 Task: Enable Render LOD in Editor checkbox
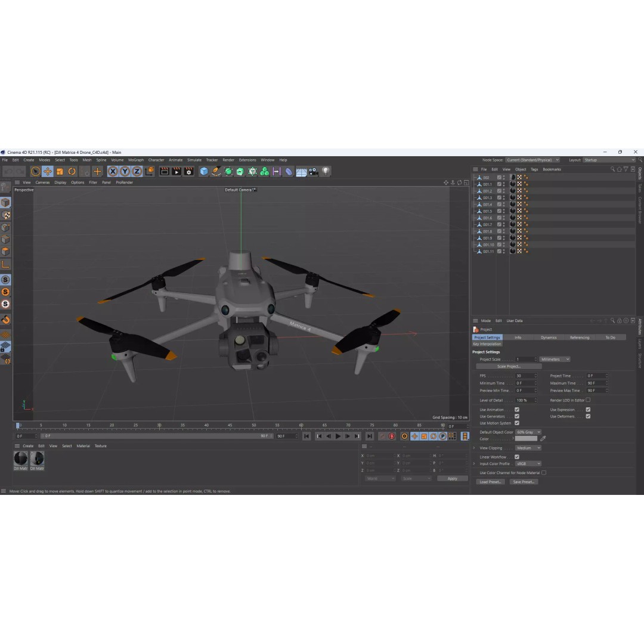click(588, 400)
